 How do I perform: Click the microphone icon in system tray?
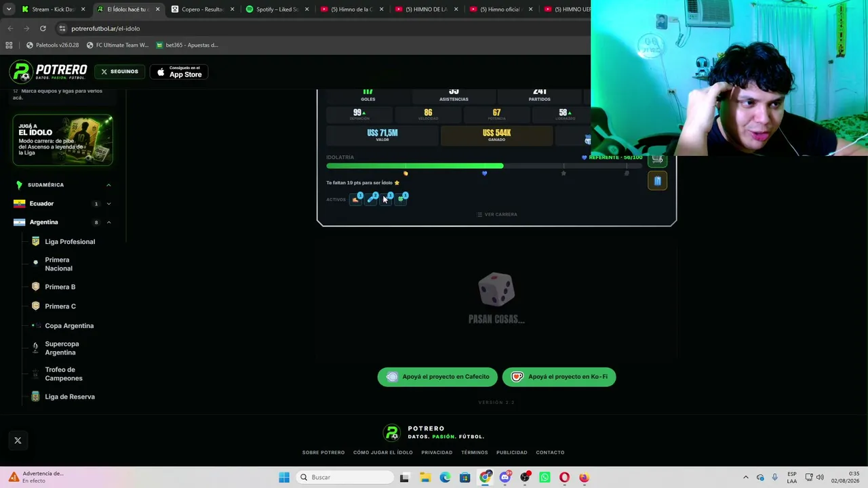click(774, 477)
